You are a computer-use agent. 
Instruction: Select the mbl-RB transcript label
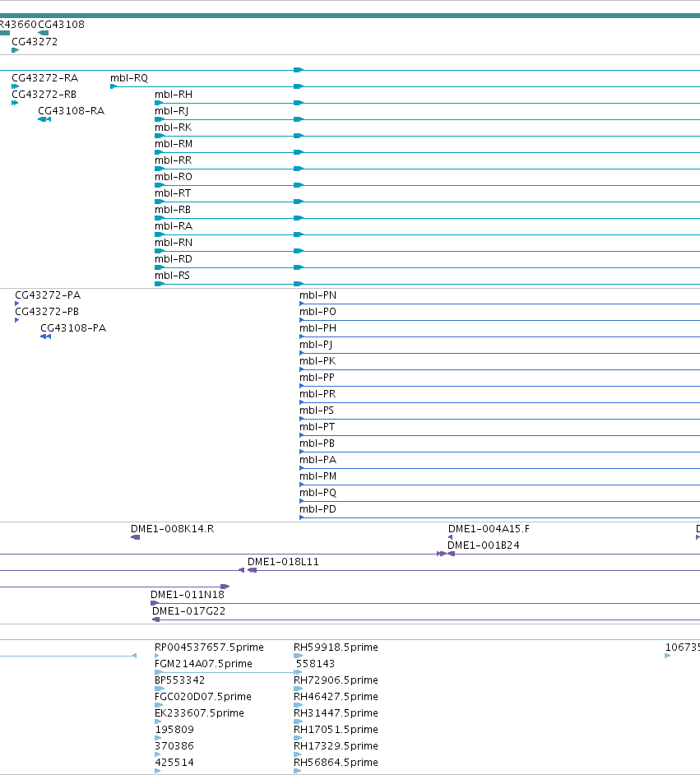pos(173,210)
